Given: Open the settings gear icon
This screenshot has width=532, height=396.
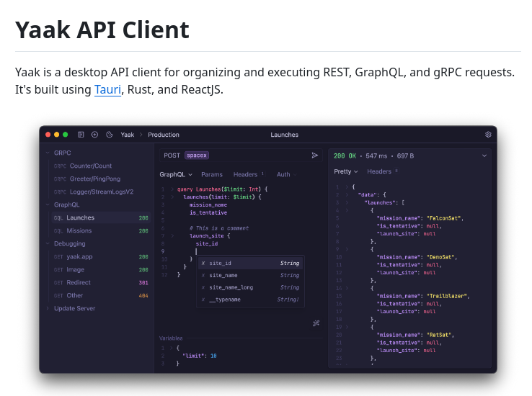Looking at the screenshot, I should click(488, 135).
